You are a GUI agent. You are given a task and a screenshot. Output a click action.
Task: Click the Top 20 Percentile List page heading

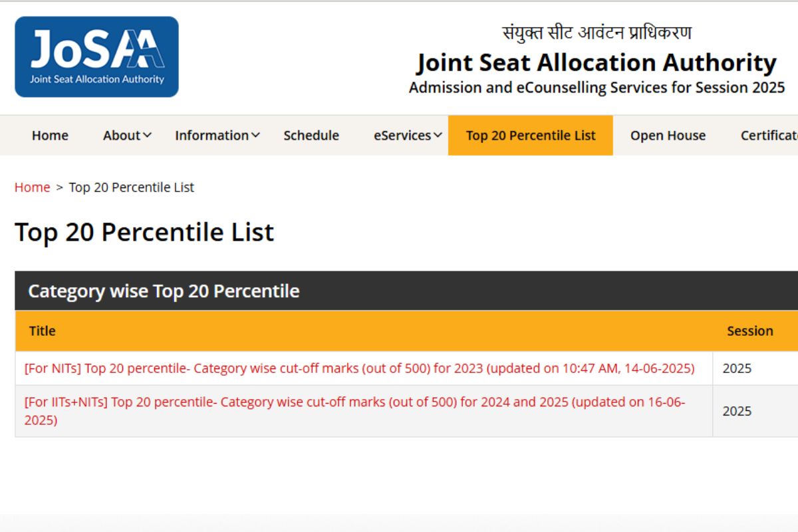point(144,233)
